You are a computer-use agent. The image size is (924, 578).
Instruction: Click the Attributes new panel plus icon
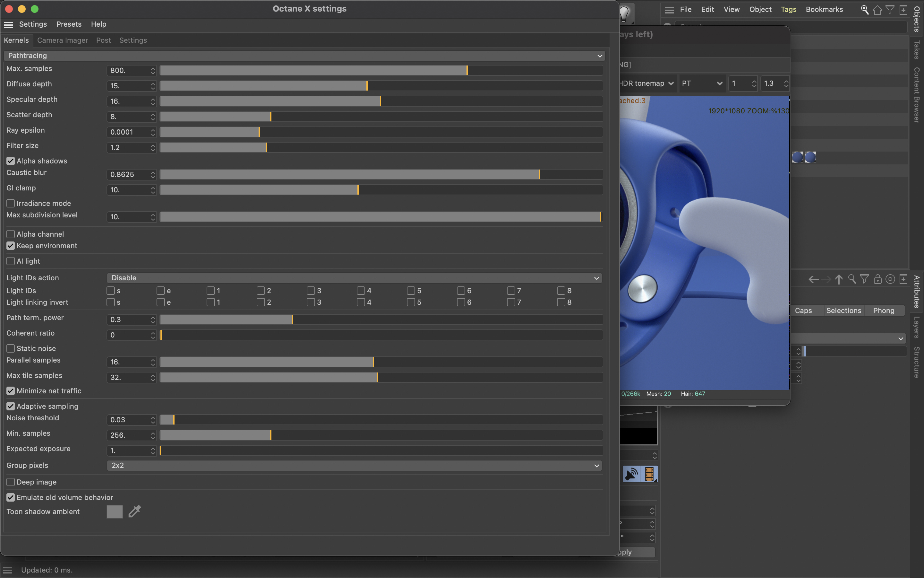coord(903,279)
